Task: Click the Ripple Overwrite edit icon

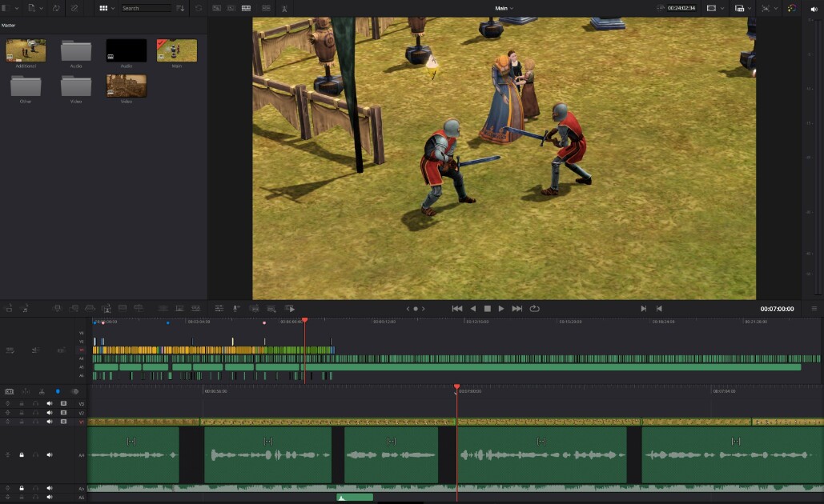Action: [90, 308]
